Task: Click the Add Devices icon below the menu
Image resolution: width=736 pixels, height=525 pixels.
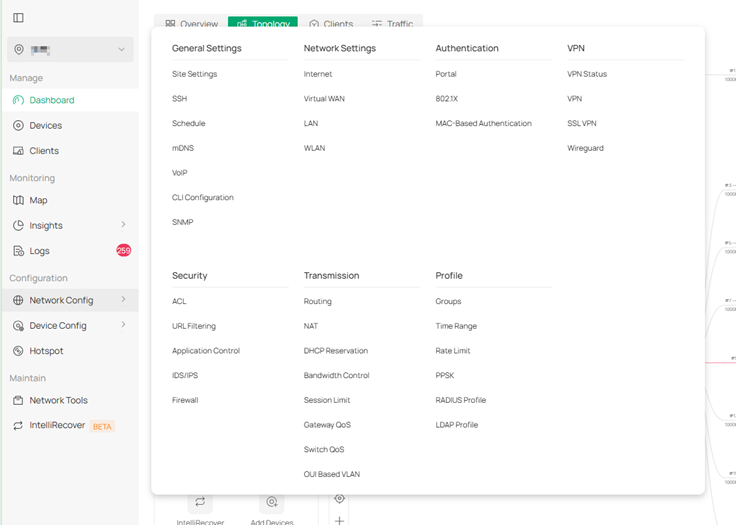Action: coord(271,502)
